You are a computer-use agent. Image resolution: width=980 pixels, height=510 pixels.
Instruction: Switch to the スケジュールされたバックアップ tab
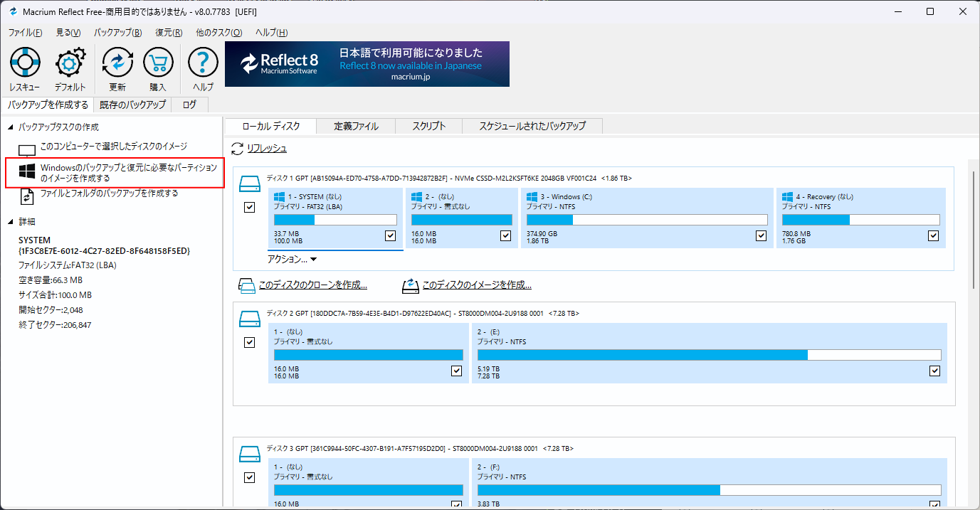click(x=532, y=126)
